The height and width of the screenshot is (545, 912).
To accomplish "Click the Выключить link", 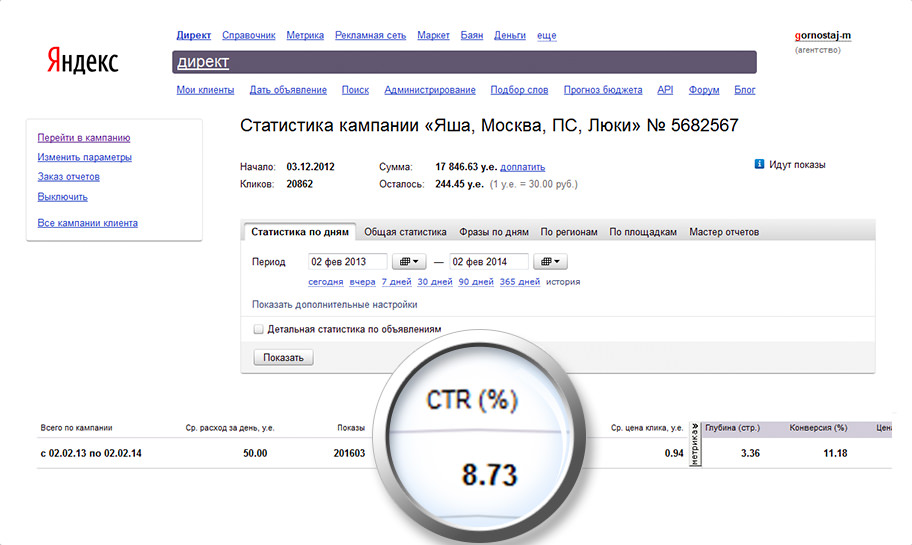I will (62, 197).
